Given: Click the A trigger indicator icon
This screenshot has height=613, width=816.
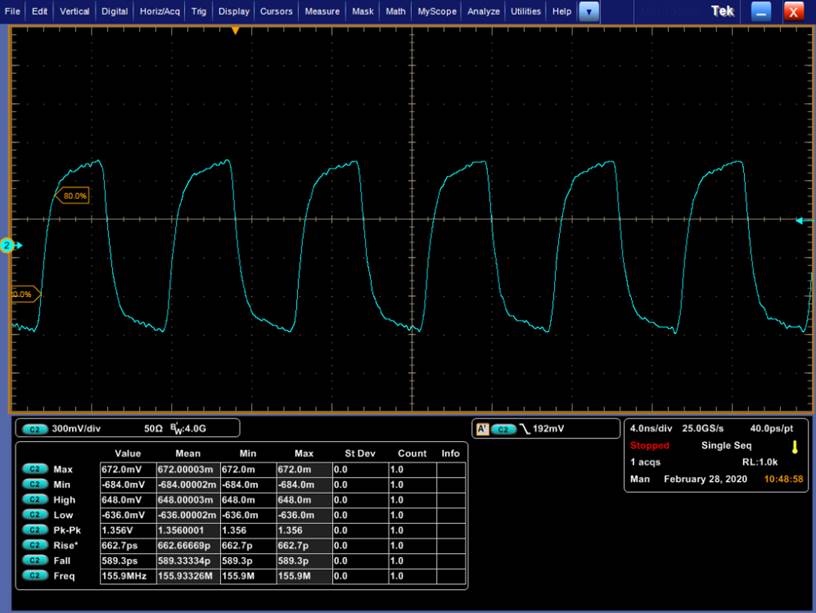Looking at the screenshot, I should tap(482, 429).
